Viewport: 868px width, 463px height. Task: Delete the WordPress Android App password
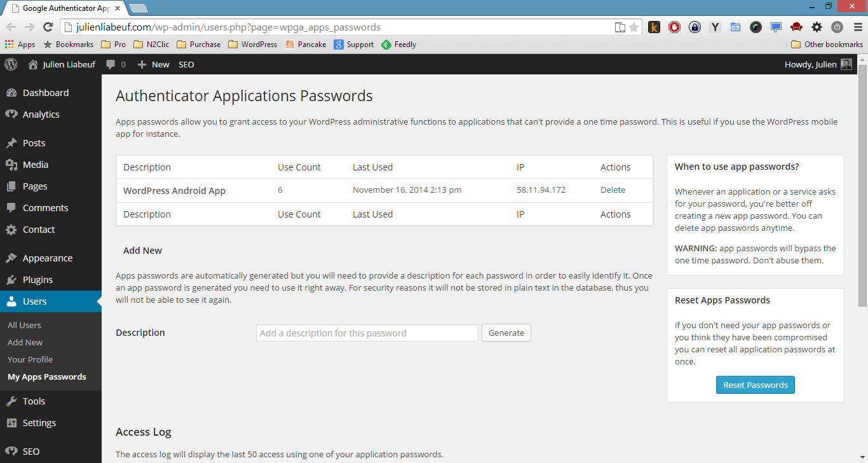point(612,190)
